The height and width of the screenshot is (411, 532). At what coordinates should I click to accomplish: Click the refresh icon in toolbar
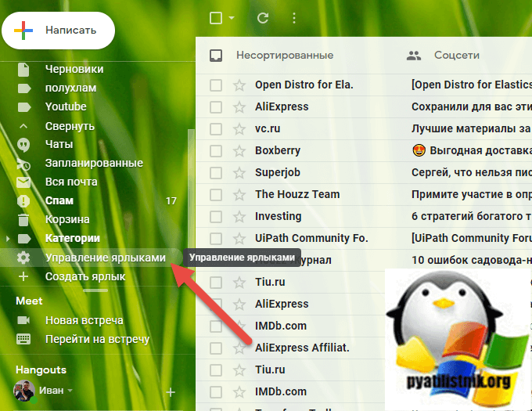263,18
